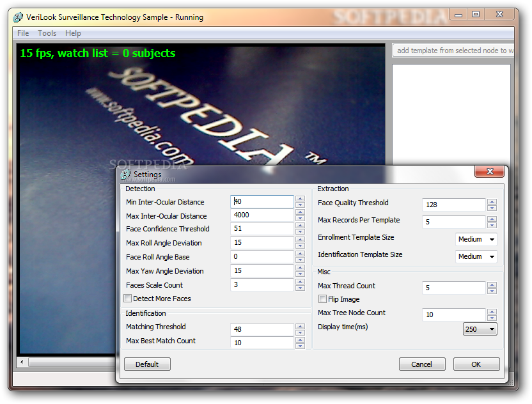The height and width of the screenshot is (404, 532).
Task: Decrease Max Yaw Angle Deviation value
Action: (x=300, y=274)
